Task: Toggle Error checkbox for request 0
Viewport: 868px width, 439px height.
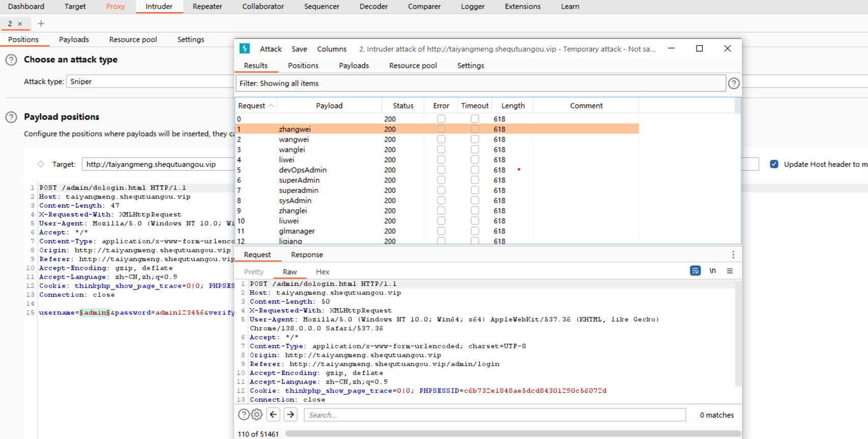Action: 441,119
